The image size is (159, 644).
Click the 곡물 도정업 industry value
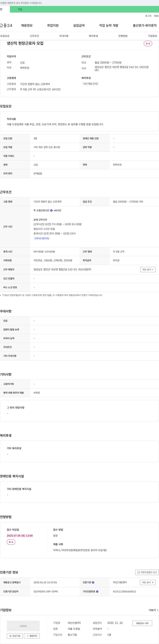pyautogui.click(x=74, y=629)
